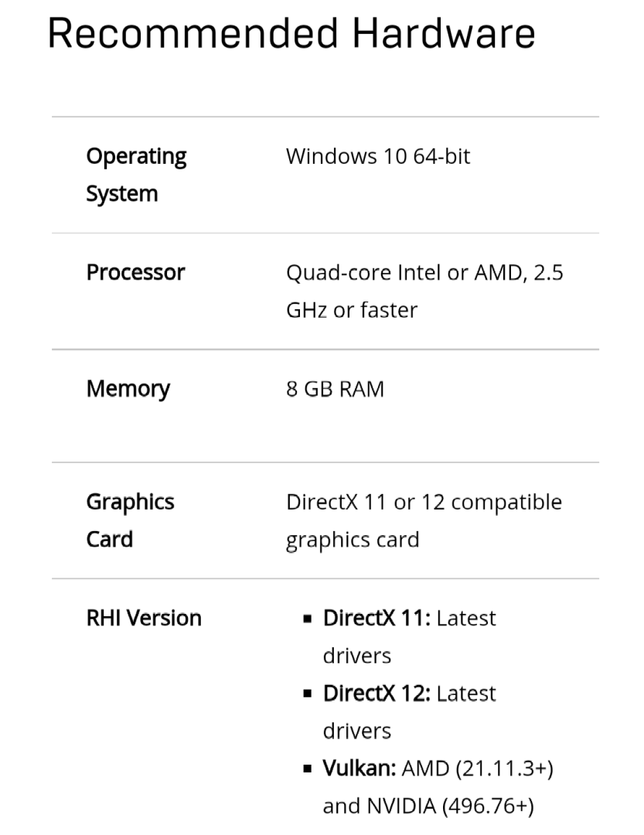The image size is (644, 835).
Task: Click the bold DirectX 11: list label
Action: coord(377,619)
